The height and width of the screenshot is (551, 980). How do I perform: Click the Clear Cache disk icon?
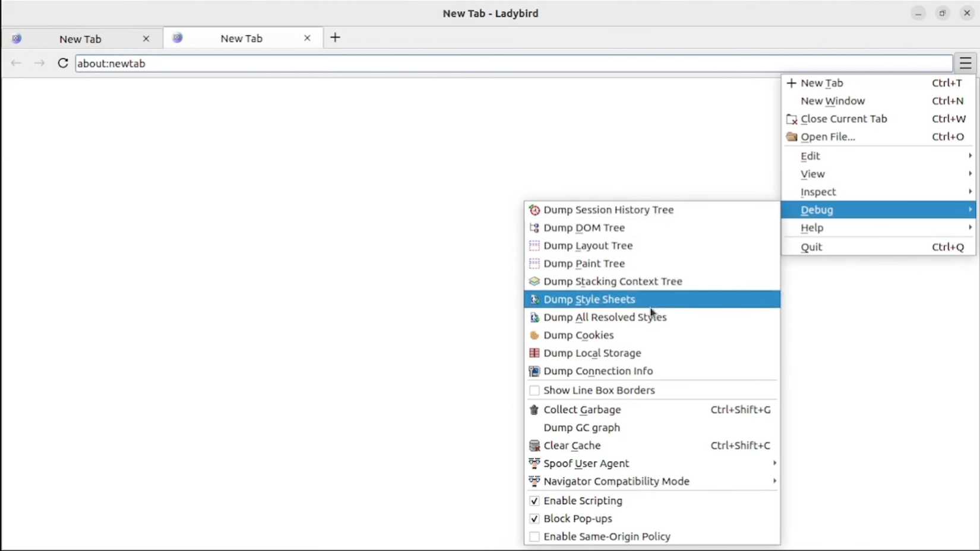click(534, 445)
